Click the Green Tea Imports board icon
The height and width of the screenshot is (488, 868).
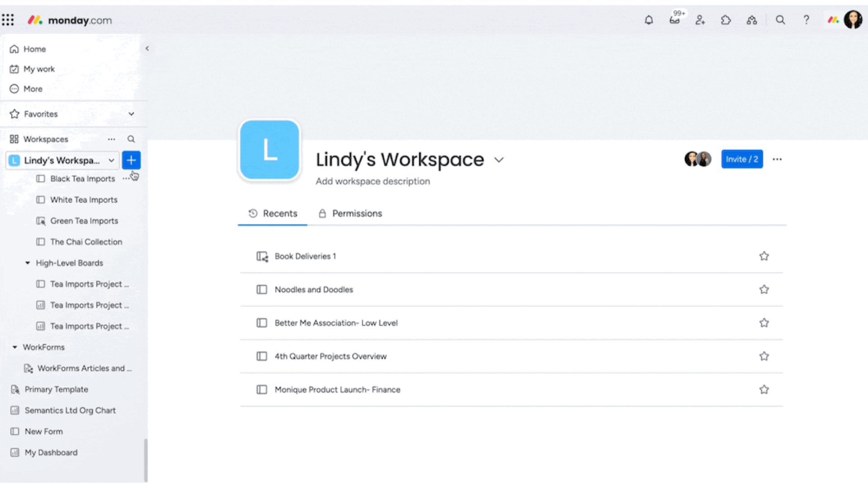41,221
